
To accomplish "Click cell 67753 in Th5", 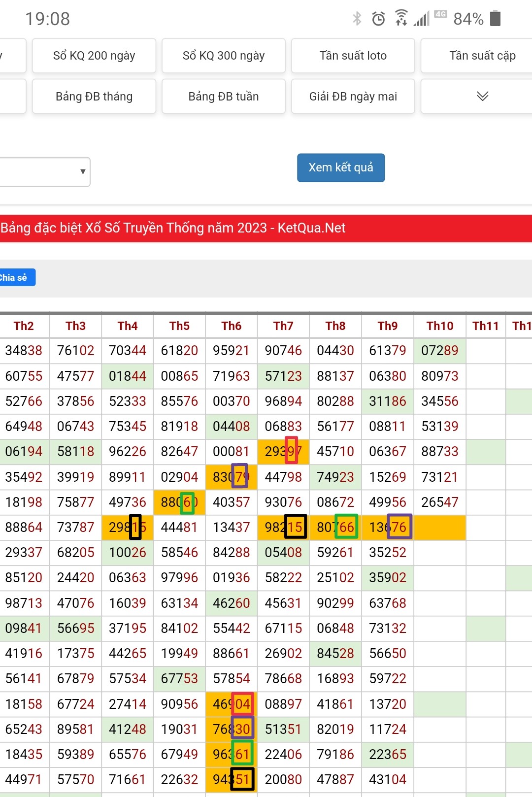I will pyautogui.click(x=180, y=679).
